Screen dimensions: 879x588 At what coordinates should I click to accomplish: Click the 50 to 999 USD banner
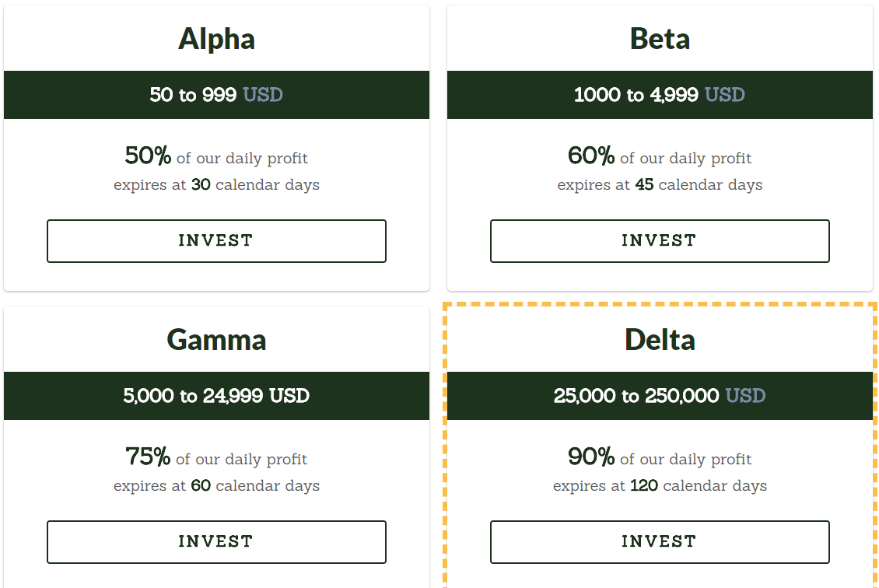(216, 95)
